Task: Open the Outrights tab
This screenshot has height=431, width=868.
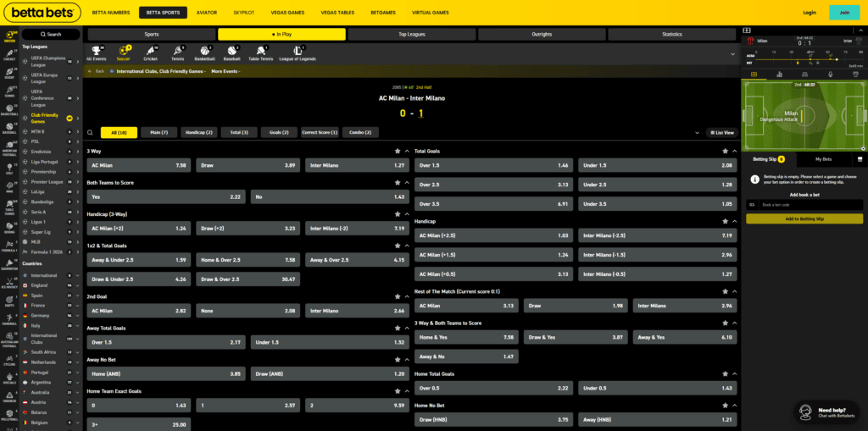Action: [x=542, y=35]
